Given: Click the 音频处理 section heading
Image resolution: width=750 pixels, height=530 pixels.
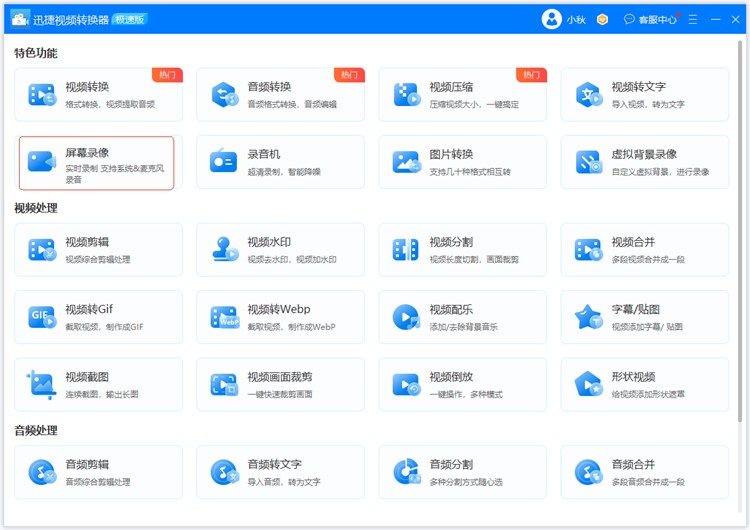Looking at the screenshot, I should pyautogui.click(x=36, y=431).
